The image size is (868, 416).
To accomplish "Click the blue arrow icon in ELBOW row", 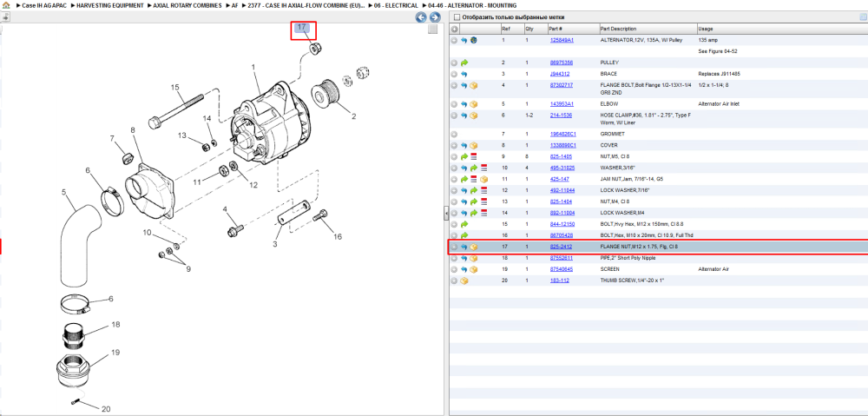I will coord(464,104).
